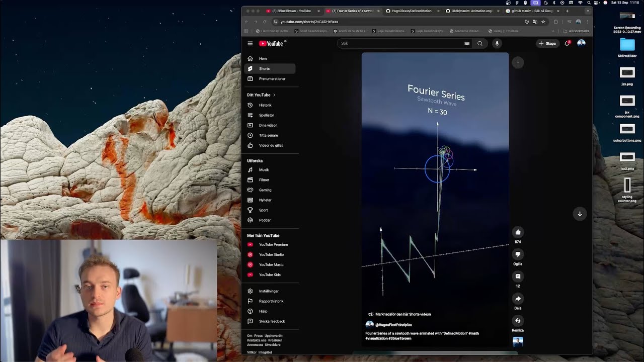This screenshot has height=362, width=644.
Task: Share the Short with Dela button
Action: (518, 299)
